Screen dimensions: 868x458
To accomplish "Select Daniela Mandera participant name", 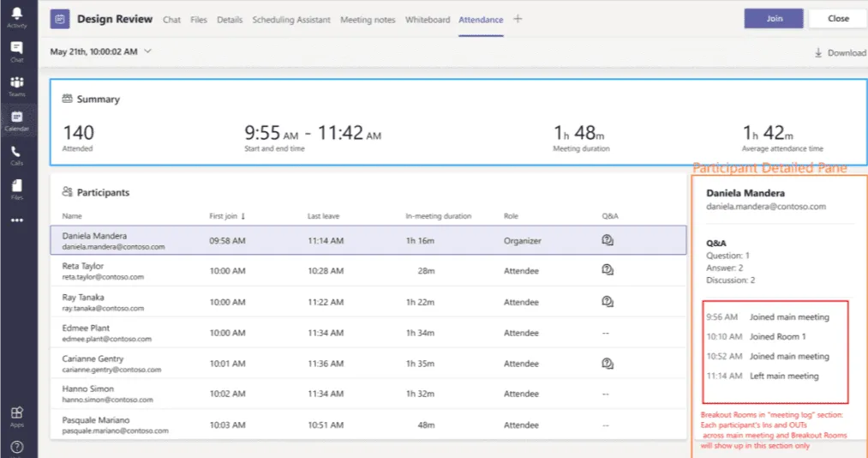I will click(x=94, y=235).
